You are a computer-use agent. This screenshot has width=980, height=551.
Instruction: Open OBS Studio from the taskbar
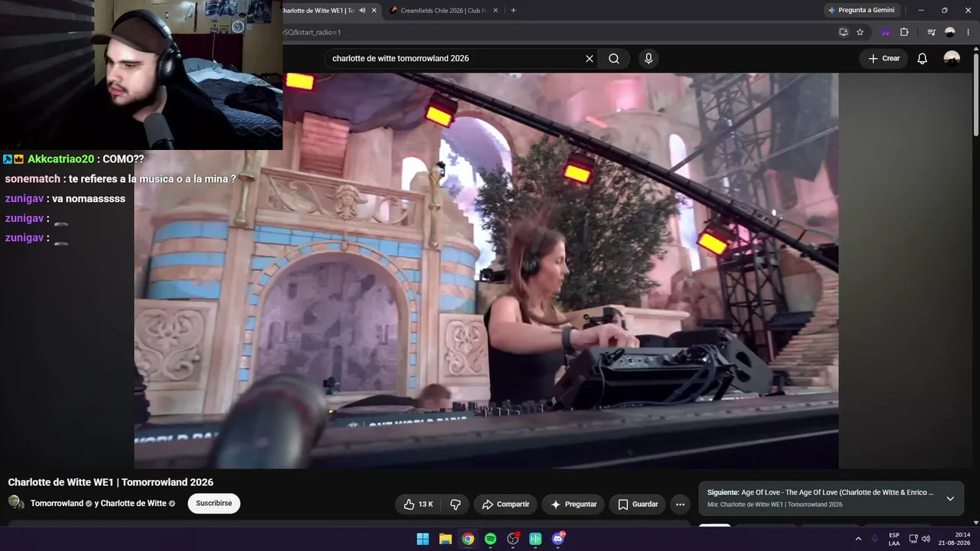pyautogui.click(x=514, y=539)
